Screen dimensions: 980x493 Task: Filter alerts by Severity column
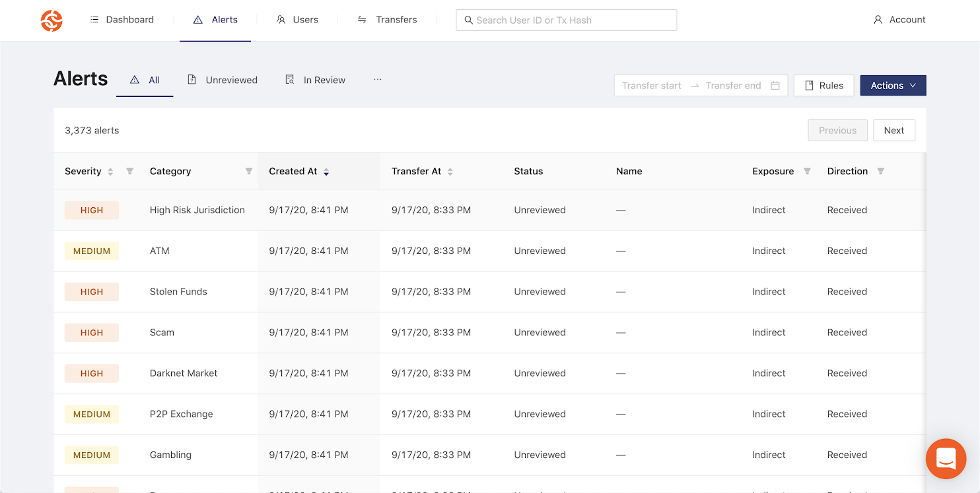click(130, 172)
